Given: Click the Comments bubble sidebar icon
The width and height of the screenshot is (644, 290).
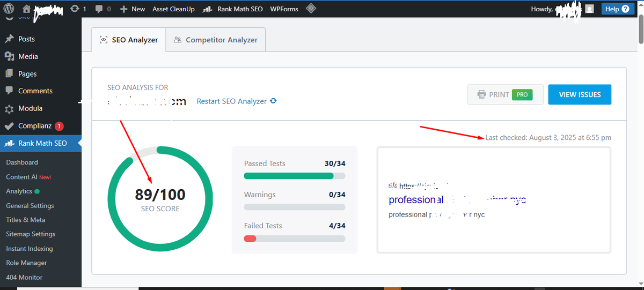Looking at the screenshot, I should [x=9, y=91].
